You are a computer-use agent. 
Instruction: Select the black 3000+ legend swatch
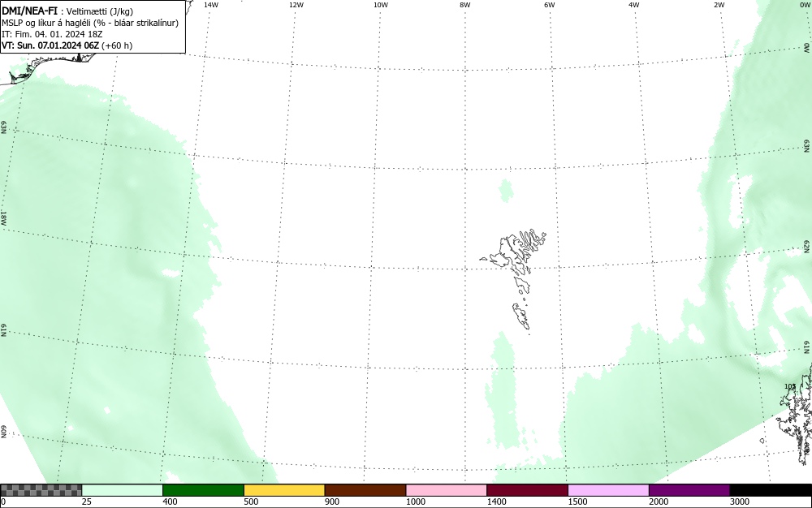[771, 490]
